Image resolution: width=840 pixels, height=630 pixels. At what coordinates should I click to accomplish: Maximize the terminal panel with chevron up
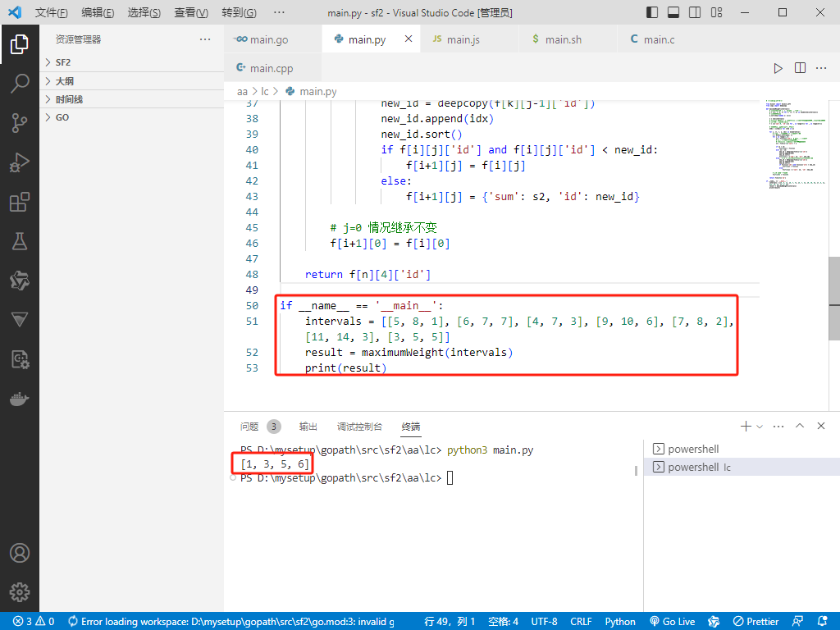point(800,426)
